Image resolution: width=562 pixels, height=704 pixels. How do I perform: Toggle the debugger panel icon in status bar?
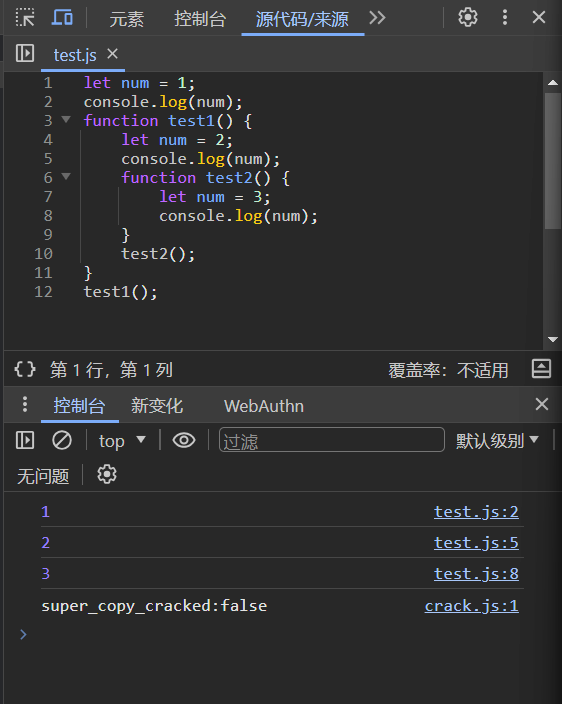541,369
